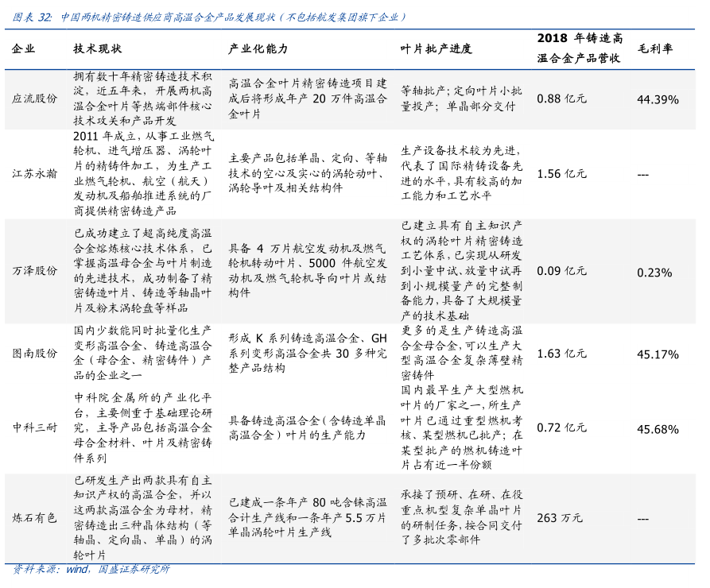Image resolution: width=710 pixels, height=588 pixels.
Task: Click 江苏永瀚 cell starting 2011 年成立
Action: [143, 173]
